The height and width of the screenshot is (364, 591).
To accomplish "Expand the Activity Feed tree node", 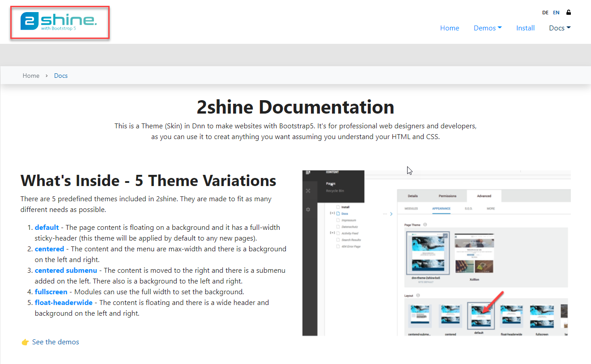I will (x=332, y=233).
